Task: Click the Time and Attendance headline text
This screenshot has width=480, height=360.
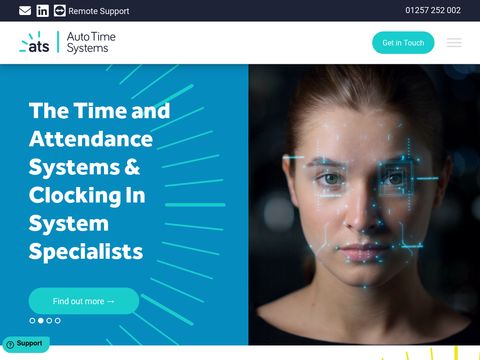Action: 99,181
